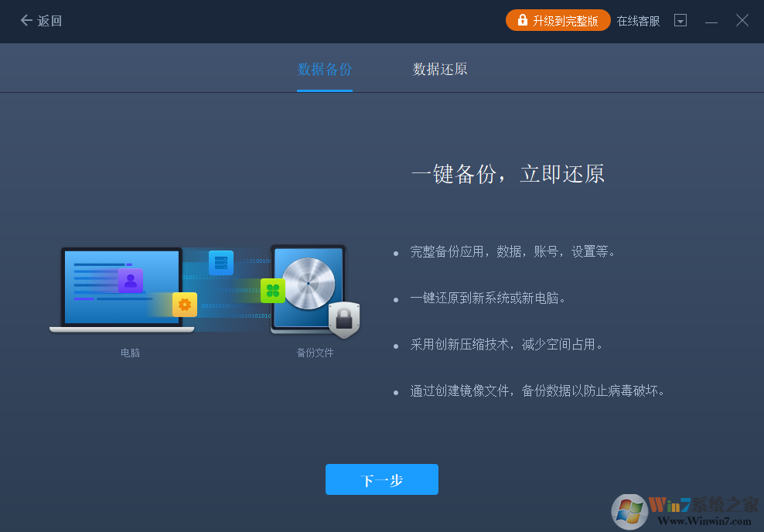Click the 下一步 button
The height and width of the screenshot is (532, 764).
(x=381, y=479)
